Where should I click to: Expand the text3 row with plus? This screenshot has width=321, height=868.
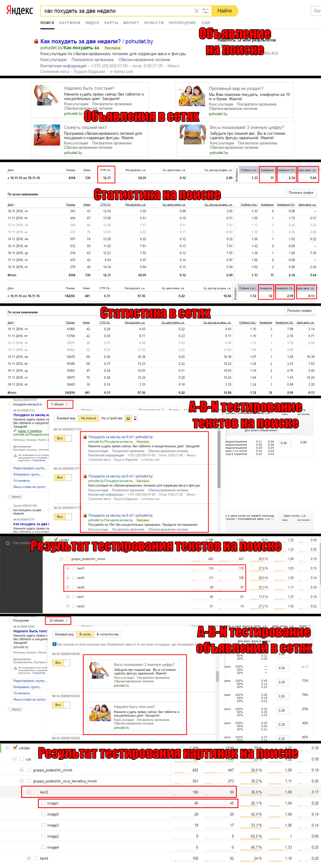pos(68,568)
